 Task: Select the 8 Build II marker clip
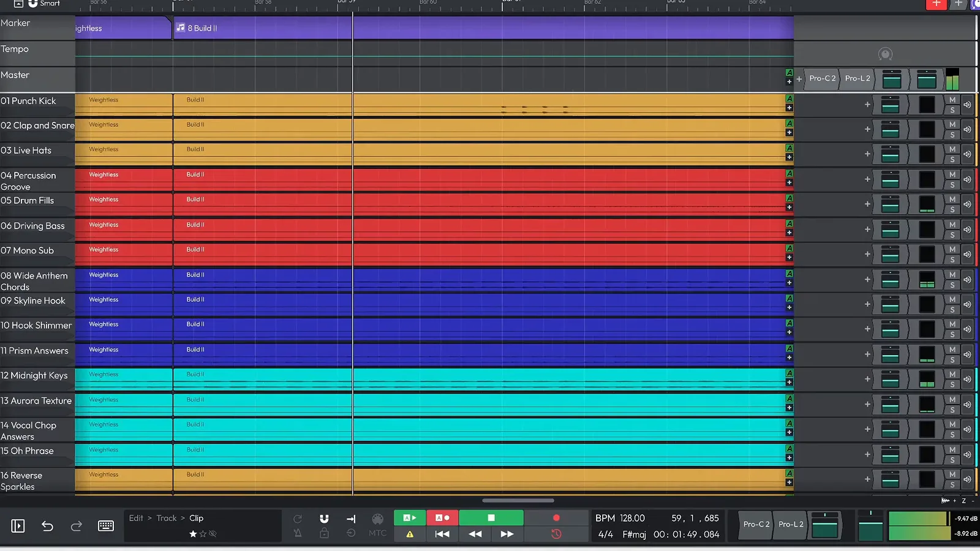tap(484, 28)
